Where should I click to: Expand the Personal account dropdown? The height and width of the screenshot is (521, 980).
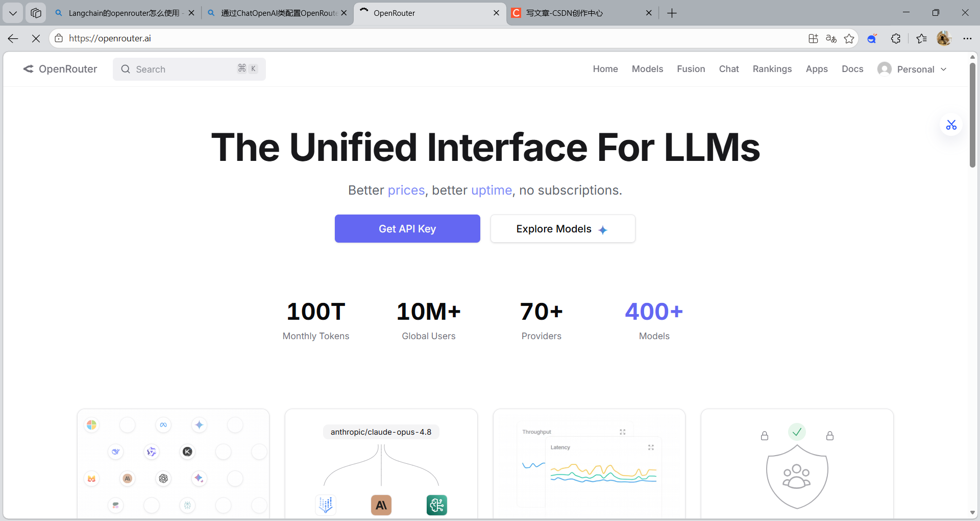(913, 69)
